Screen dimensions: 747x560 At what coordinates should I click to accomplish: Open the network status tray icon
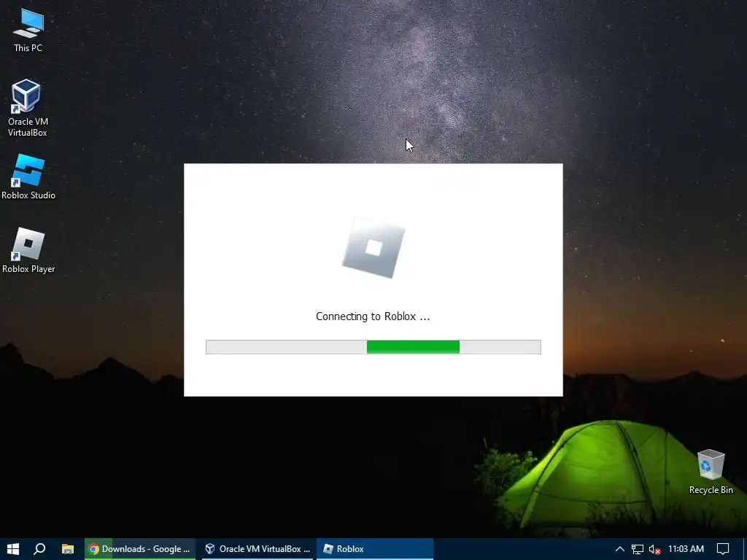638,549
